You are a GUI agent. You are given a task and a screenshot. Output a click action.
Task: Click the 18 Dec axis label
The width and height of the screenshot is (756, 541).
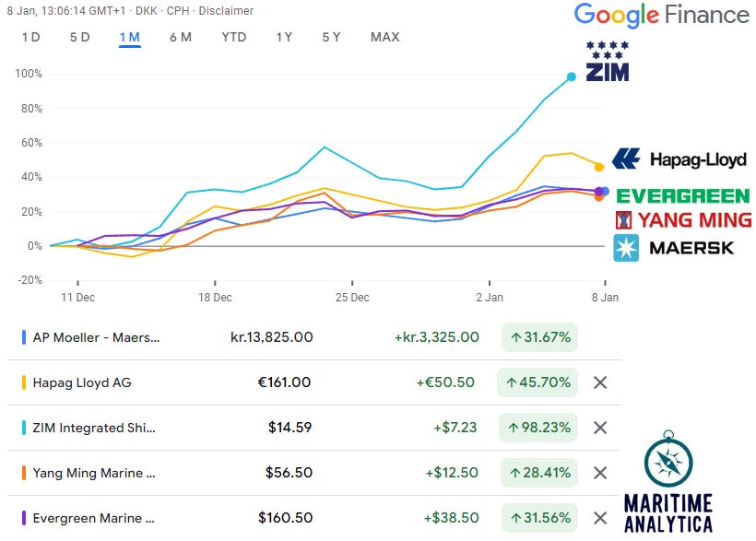pyautogui.click(x=215, y=298)
